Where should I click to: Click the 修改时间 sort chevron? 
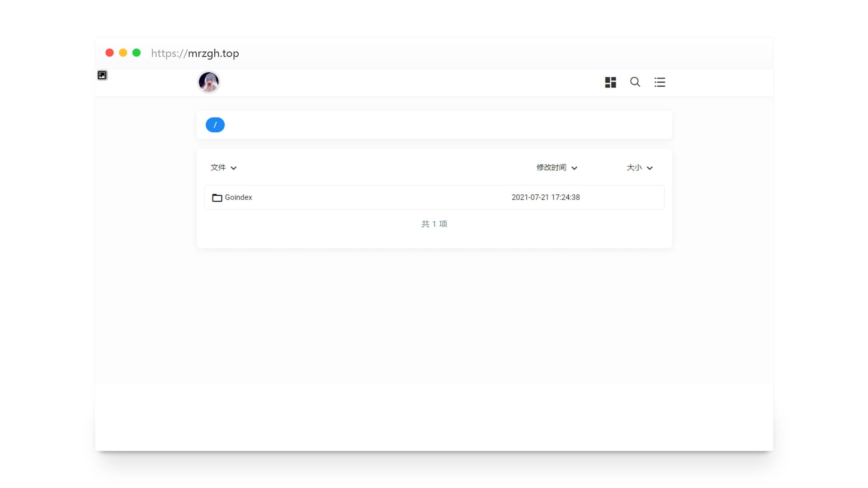click(574, 168)
